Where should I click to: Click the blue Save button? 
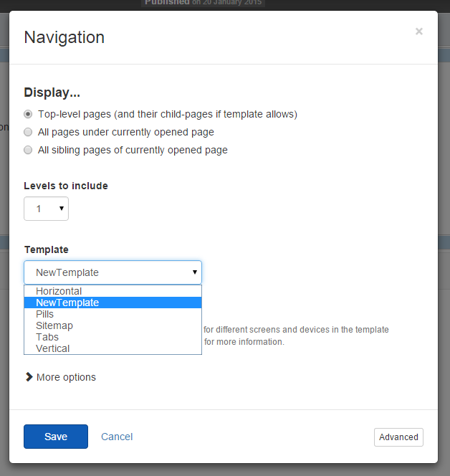coord(55,437)
